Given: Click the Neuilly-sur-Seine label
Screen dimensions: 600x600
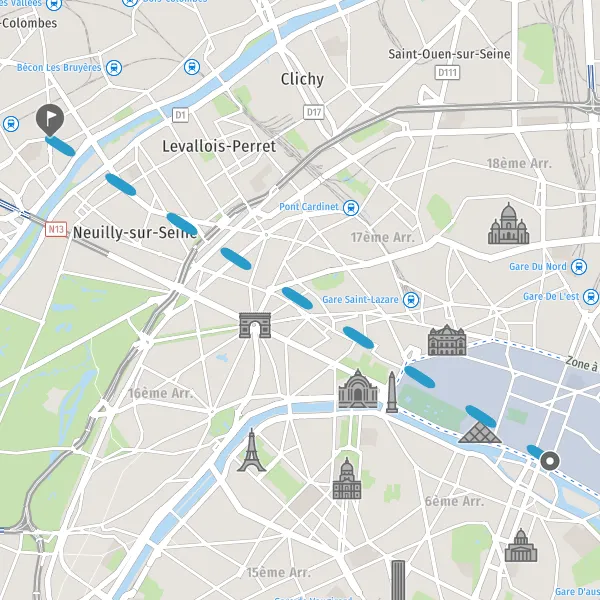Looking at the screenshot, I should [x=135, y=233].
